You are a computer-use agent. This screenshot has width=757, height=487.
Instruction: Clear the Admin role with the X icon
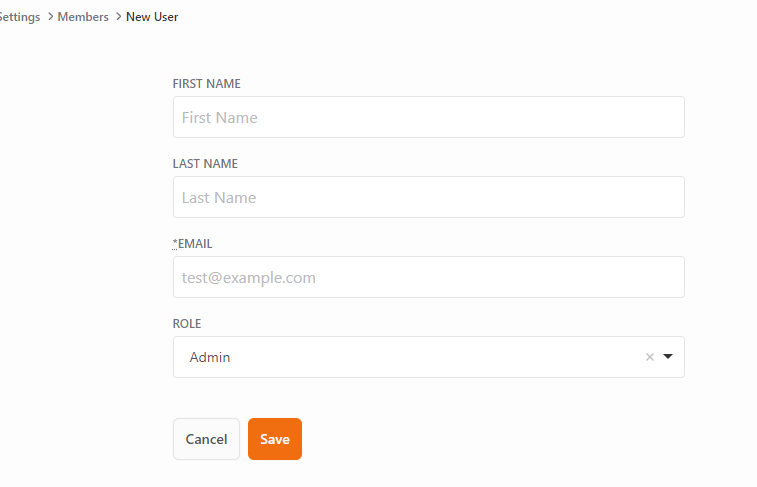[649, 357]
